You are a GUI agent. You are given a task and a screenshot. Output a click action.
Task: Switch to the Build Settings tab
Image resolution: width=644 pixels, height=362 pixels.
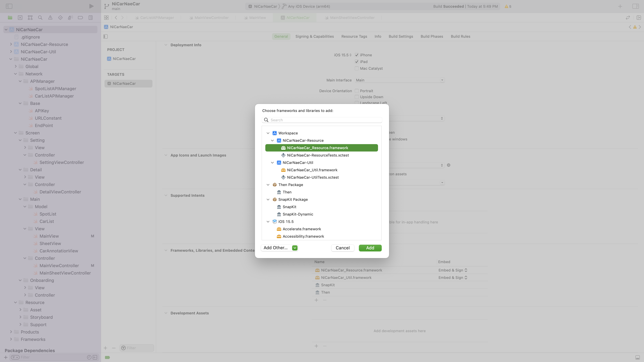point(401,37)
